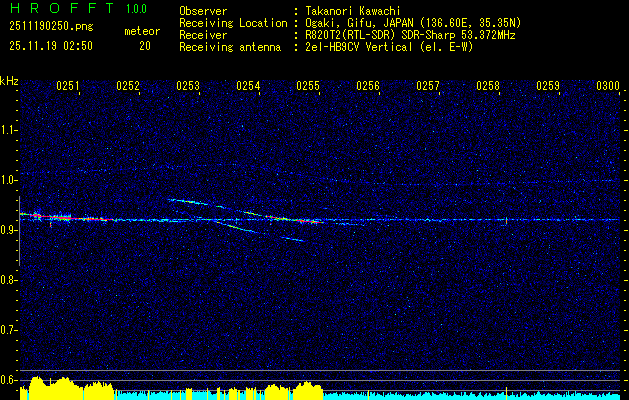Image resolution: width=629 pixels, height=400 pixels.
Task: Click the observer name Takanori Kawachi
Action: coord(351,11)
